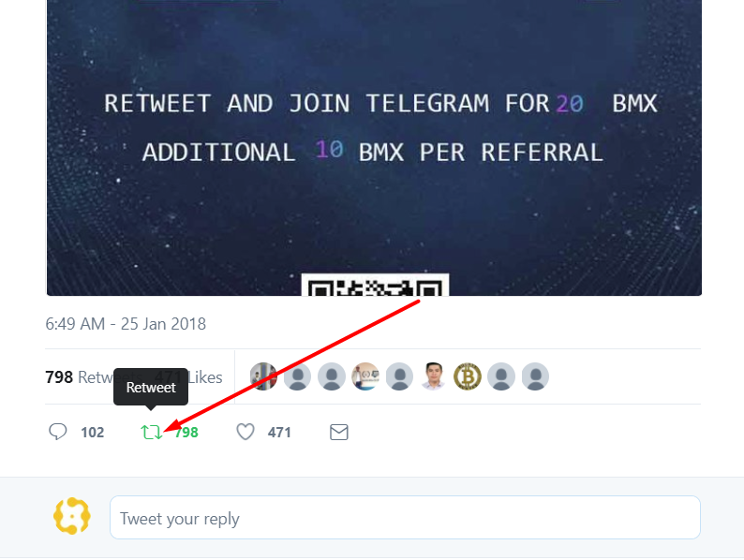
Task: Click the 6:49 AM - 25 Jan 2018 timestamp
Action: pos(126,324)
